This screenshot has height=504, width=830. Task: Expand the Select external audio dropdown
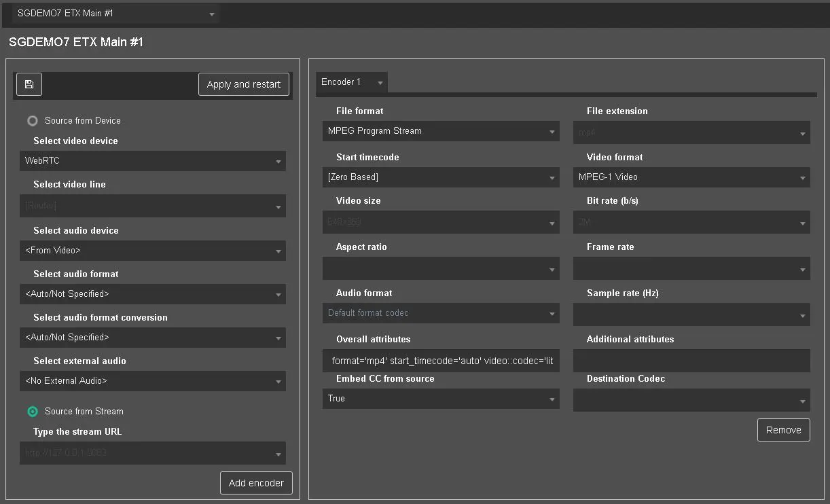[152, 381]
